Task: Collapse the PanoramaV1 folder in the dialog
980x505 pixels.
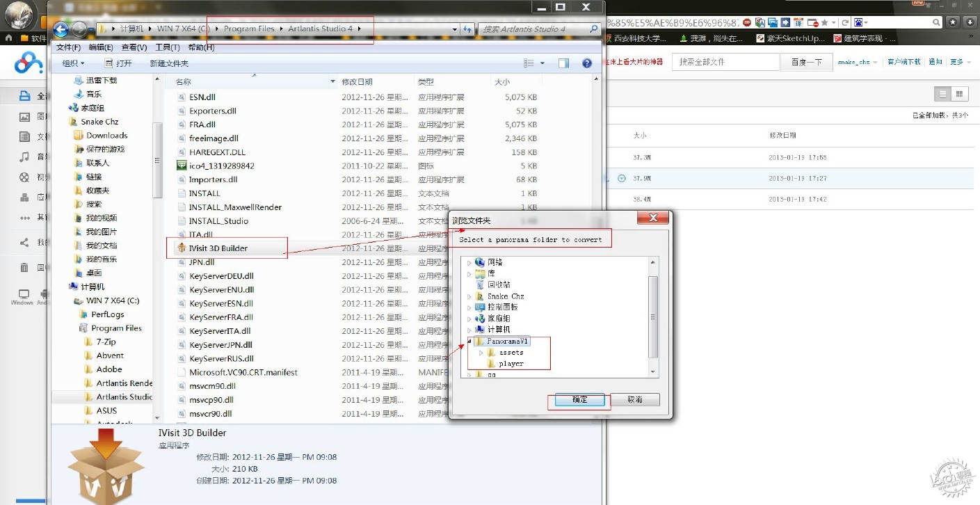Action: pyautogui.click(x=469, y=342)
